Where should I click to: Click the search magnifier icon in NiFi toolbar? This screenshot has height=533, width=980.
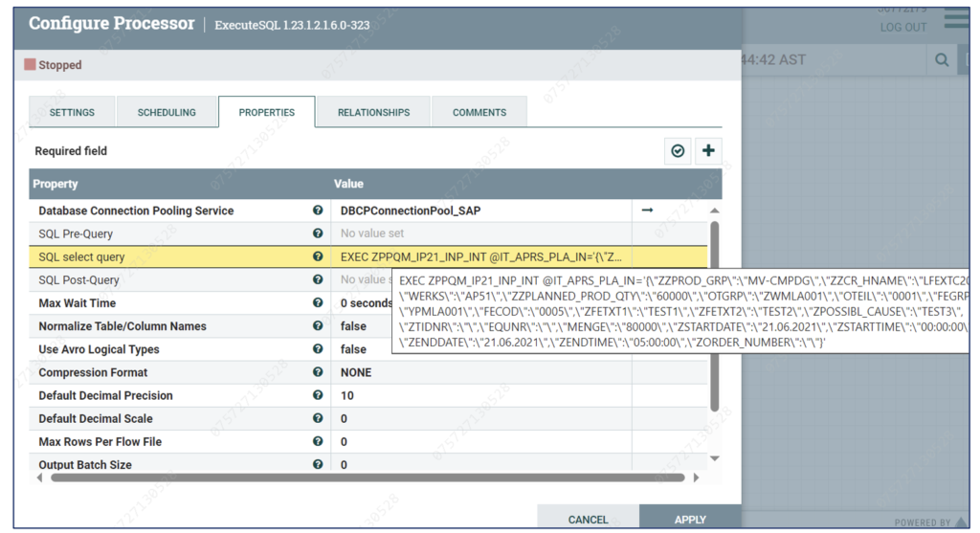942,60
